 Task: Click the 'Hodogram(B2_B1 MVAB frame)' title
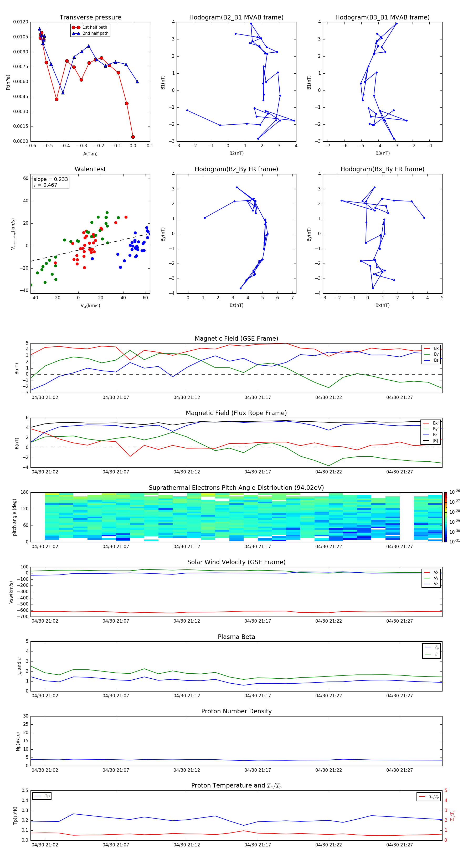(236, 17)
